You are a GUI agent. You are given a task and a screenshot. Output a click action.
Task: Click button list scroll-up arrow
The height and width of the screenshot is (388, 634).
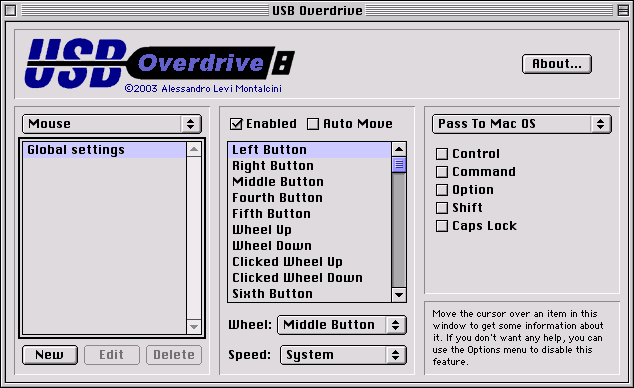pyautogui.click(x=399, y=150)
